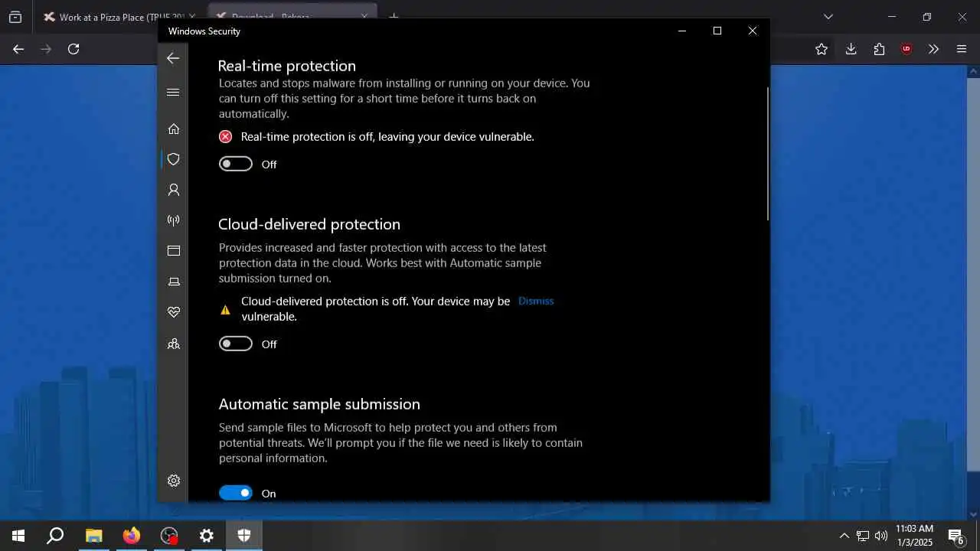Open Account protection person icon
Viewport: 980px width, 551px height.
click(x=174, y=190)
